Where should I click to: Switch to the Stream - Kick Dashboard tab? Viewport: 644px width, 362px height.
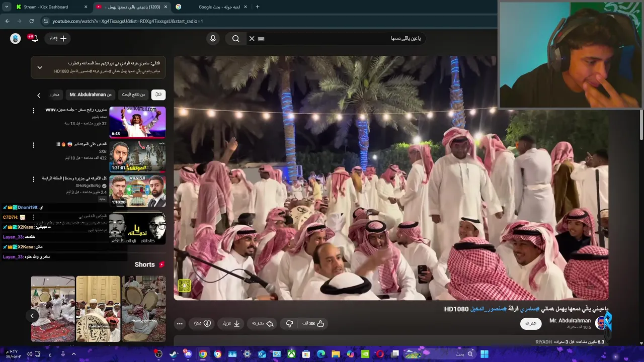(x=50, y=7)
